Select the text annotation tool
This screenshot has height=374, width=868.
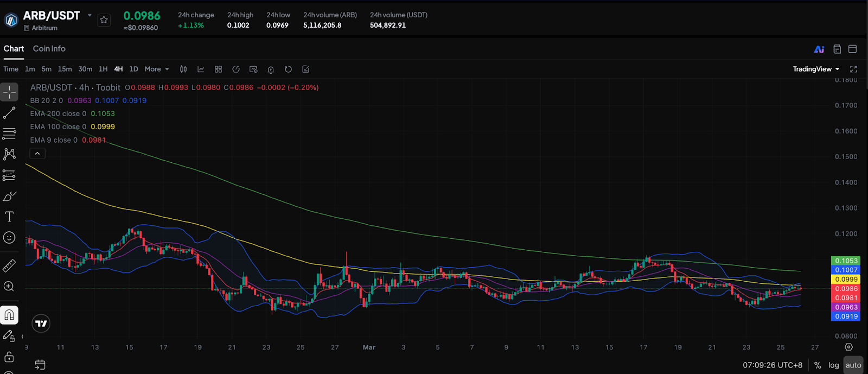pyautogui.click(x=9, y=217)
